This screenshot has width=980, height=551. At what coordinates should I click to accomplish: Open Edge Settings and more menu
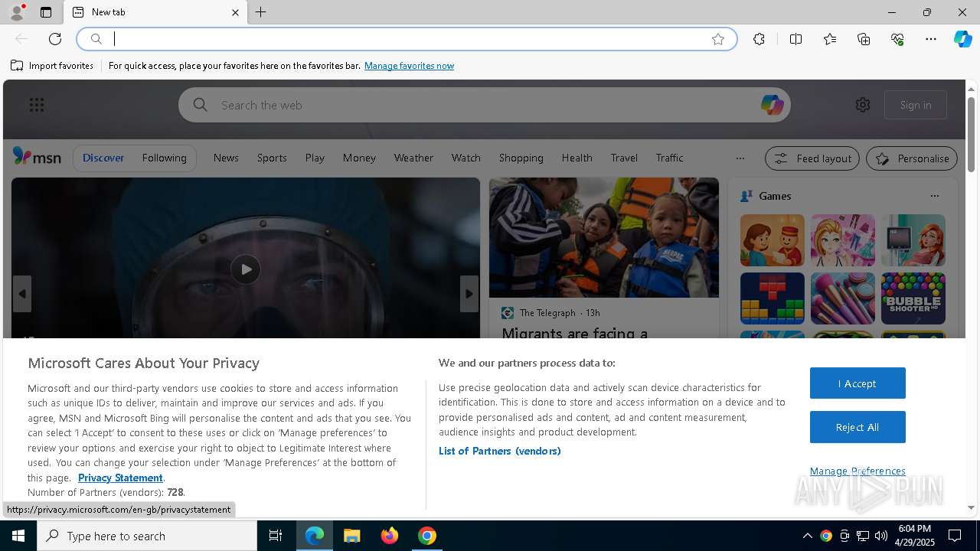click(931, 39)
